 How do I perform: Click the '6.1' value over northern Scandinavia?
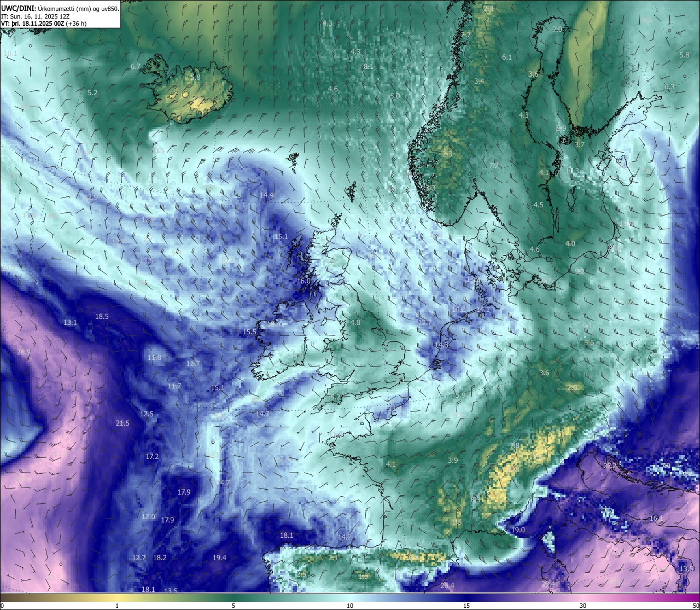coord(507,57)
